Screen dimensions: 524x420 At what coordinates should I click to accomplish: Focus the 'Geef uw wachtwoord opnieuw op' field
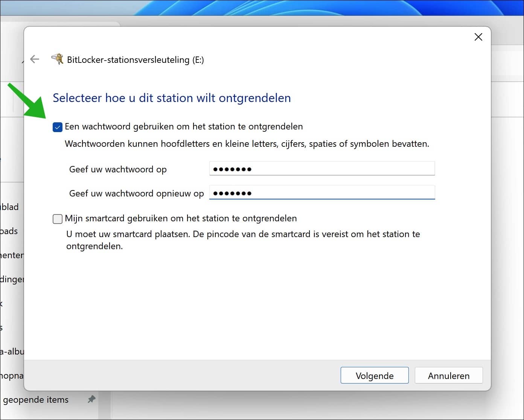click(322, 193)
